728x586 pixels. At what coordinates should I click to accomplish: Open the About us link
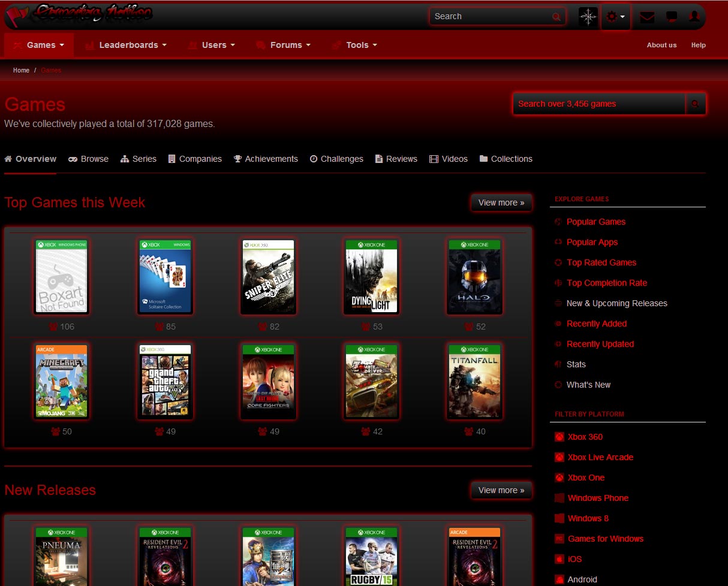coord(661,45)
